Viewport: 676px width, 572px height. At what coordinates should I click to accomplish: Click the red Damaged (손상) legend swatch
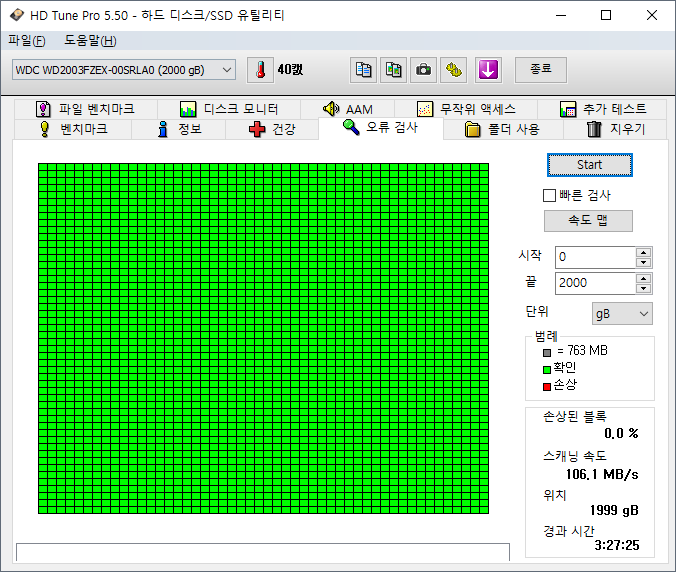click(547, 387)
